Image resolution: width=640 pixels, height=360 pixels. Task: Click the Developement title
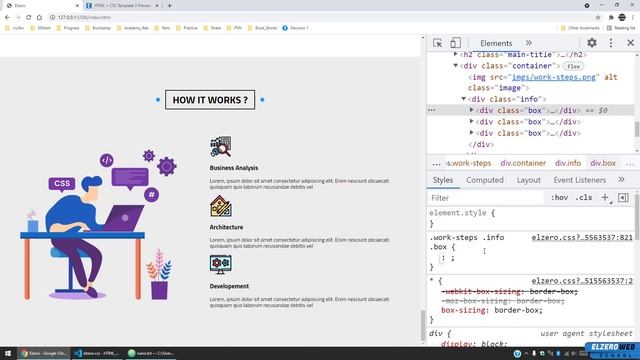(x=229, y=286)
